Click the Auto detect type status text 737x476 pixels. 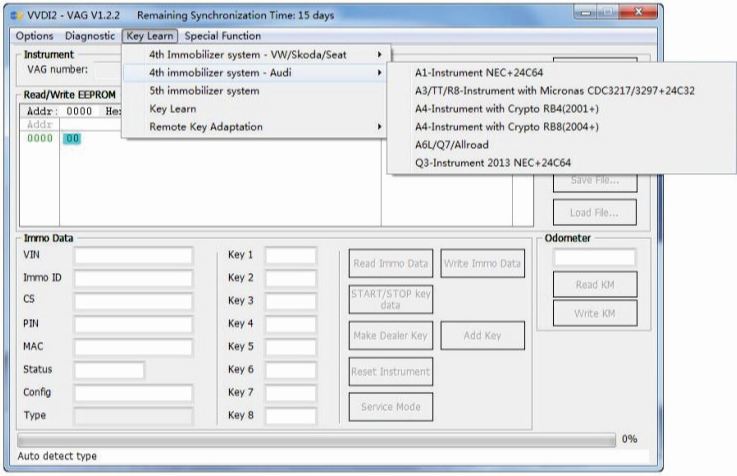pyautogui.click(x=57, y=456)
